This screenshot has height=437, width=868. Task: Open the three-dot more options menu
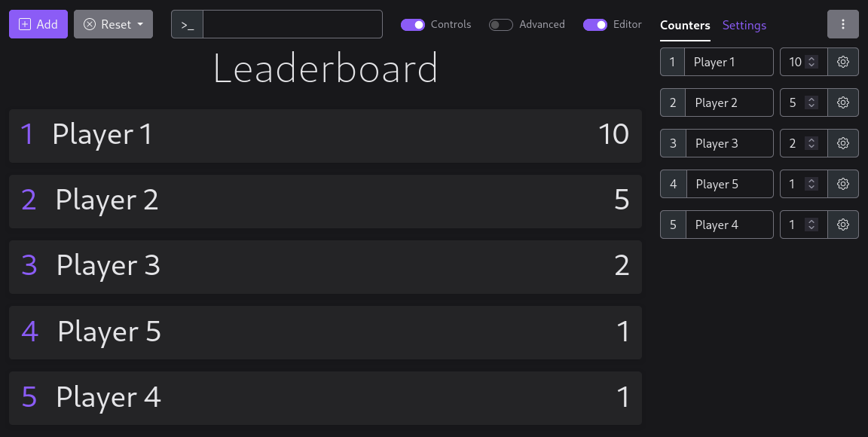[x=843, y=24]
